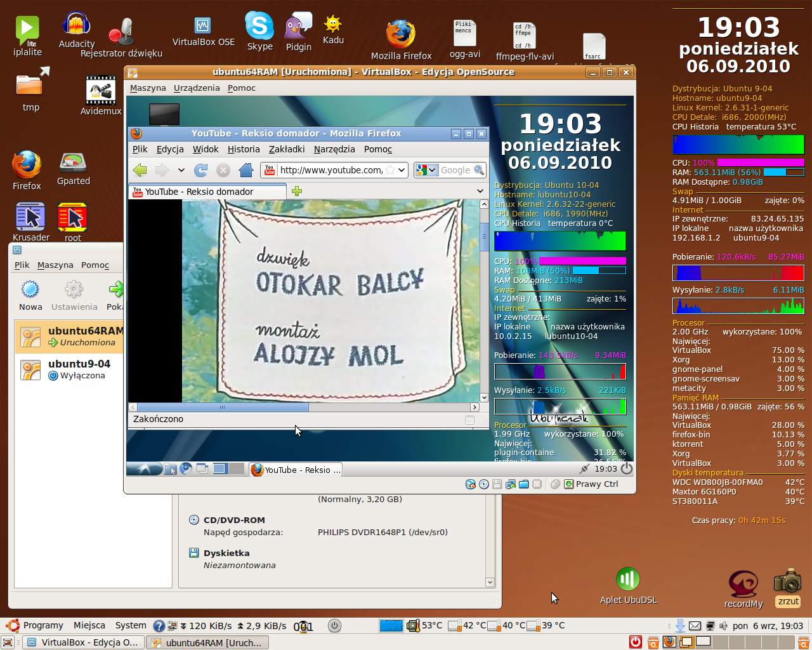This screenshot has height=650, width=812.
Task: Open the Firefox list-all-tabs dropdown
Action: tap(480, 191)
